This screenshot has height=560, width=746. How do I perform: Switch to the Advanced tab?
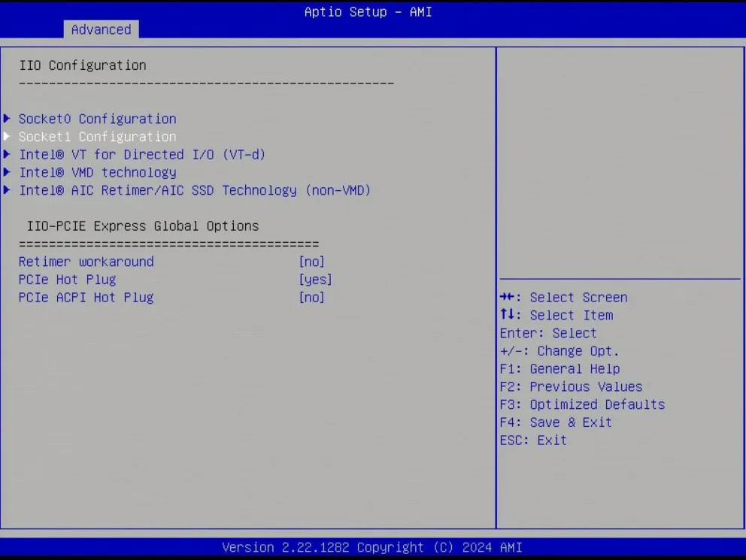pyautogui.click(x=101, y=29)
